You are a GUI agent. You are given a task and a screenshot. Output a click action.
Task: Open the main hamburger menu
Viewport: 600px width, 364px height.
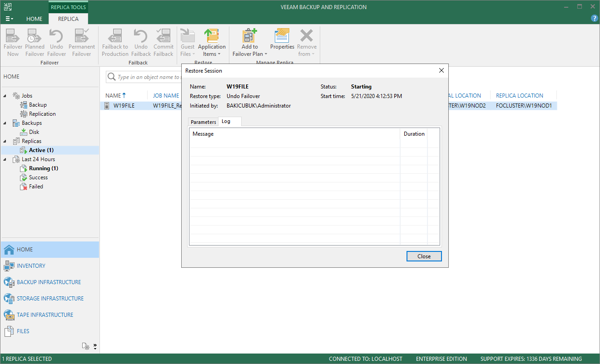click(x=9, y=19)
